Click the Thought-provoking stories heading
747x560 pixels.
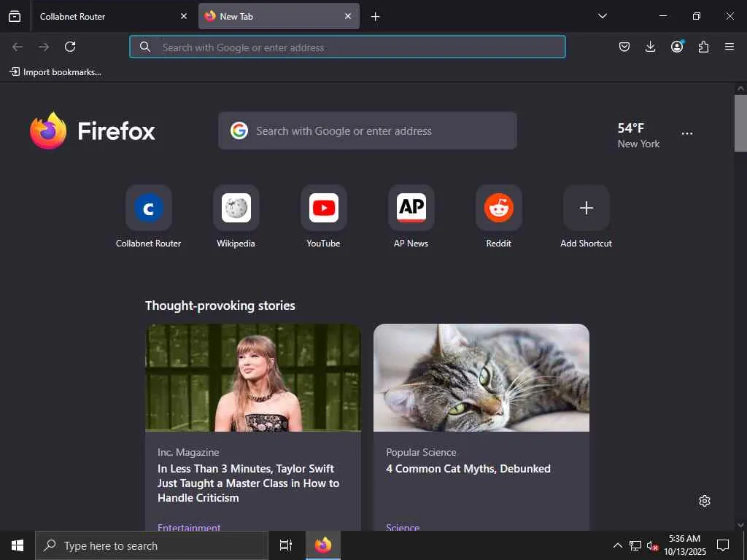tap(220, 306)
